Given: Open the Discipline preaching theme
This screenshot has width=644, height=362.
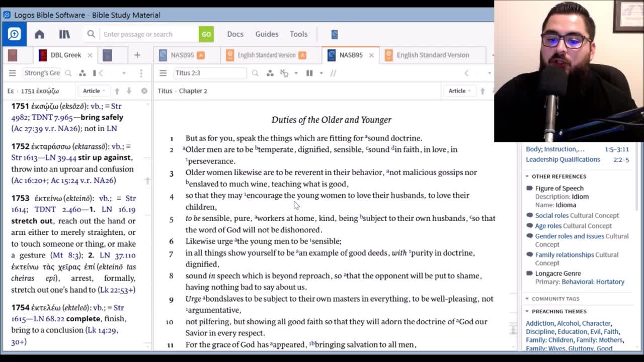Looking at the screenshot, I should (x=540, y=332).
